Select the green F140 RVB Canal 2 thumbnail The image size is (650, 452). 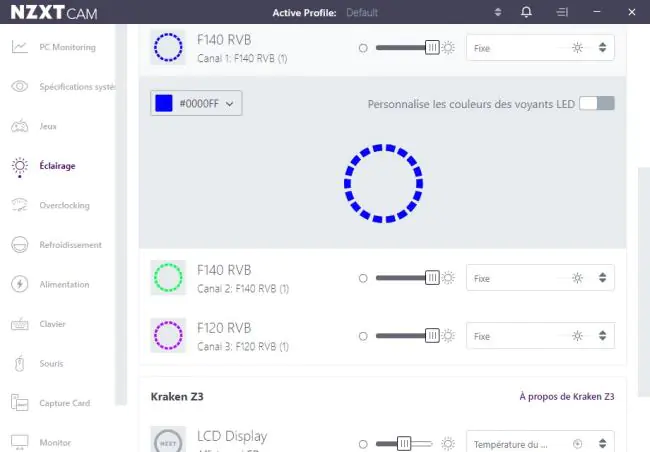point(168,277)
